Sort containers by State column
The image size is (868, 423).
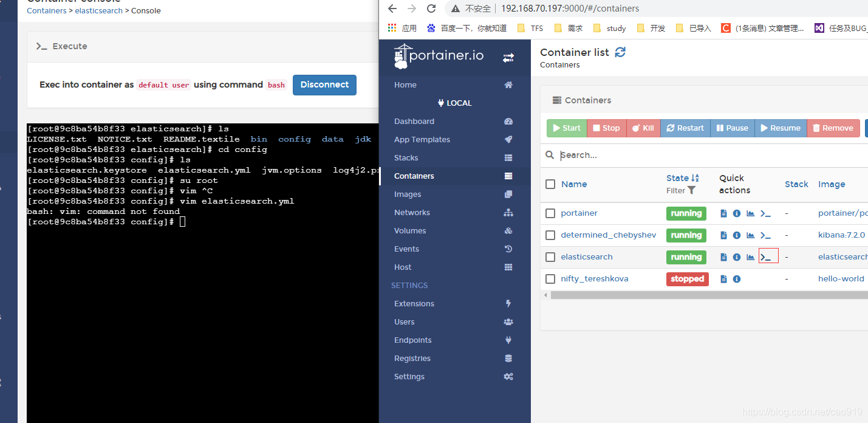pyautogui.click(x=682, y=178)
